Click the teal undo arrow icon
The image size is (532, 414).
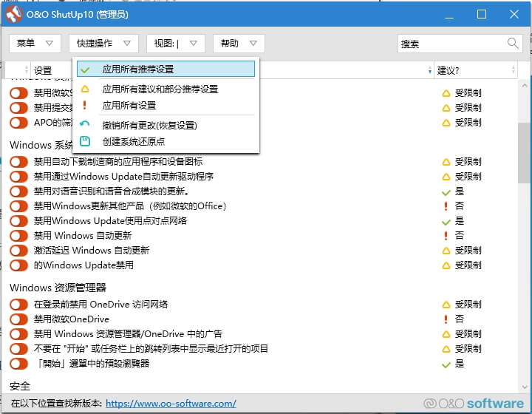(84, 124)
